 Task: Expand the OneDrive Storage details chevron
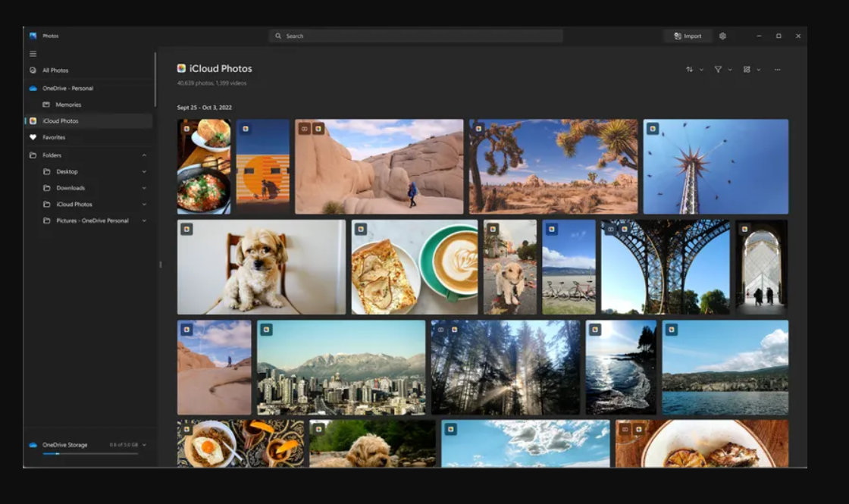point(144,445)
